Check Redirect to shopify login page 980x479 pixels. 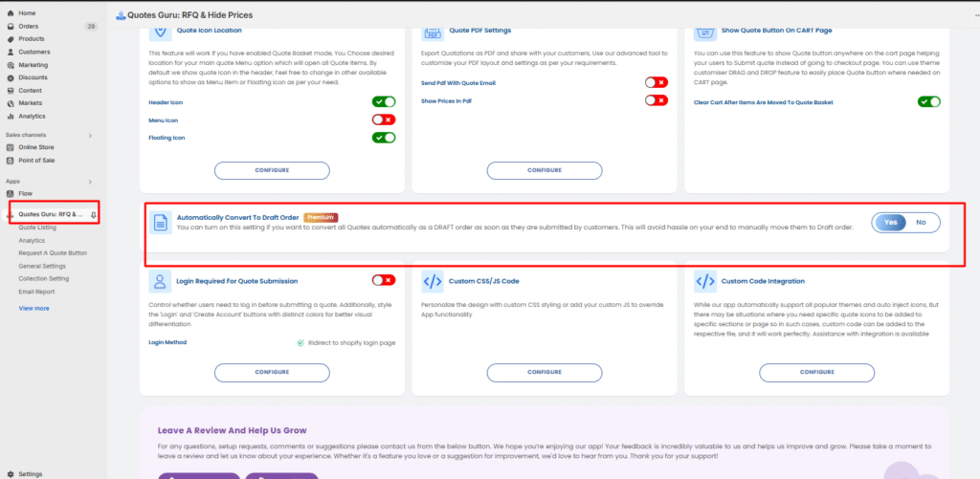point(301,343)
